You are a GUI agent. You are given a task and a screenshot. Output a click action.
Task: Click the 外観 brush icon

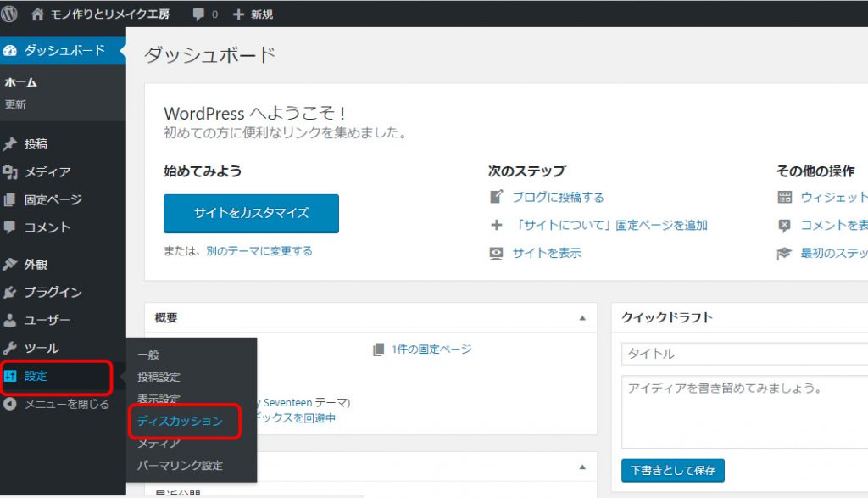click(12, 264)
